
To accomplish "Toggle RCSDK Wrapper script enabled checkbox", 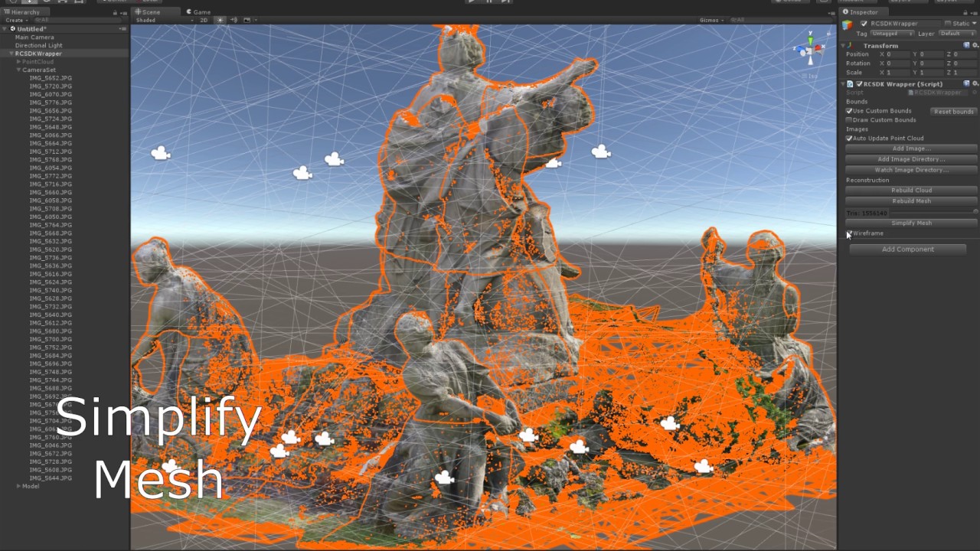I will [859, 83].
